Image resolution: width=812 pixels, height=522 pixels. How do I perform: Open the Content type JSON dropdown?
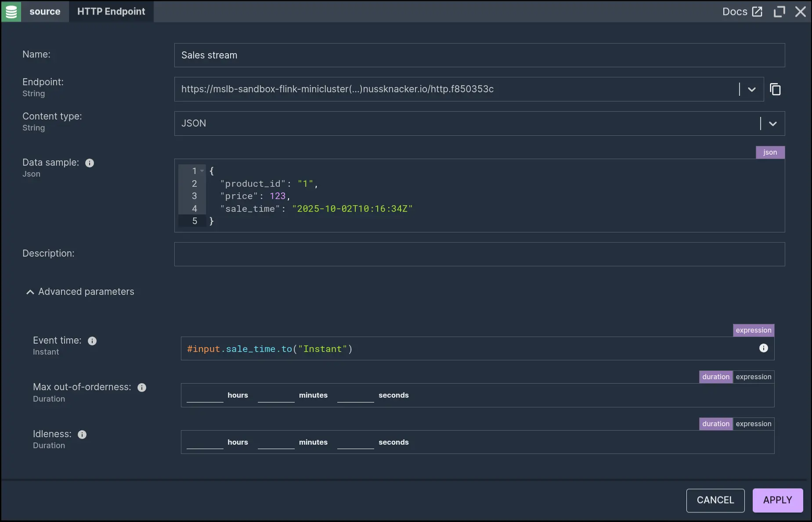[773, 123]
